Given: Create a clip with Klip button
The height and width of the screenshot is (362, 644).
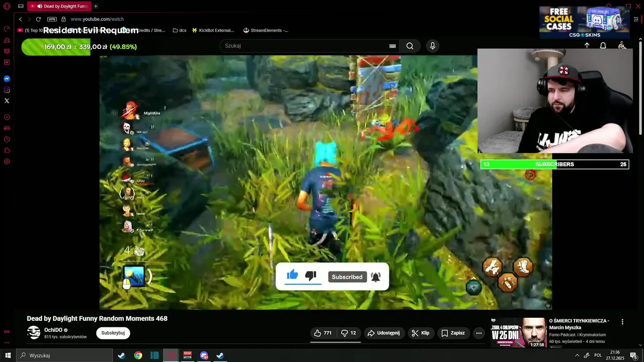Looking at the screenshot, I should click(x=420, y=333).
